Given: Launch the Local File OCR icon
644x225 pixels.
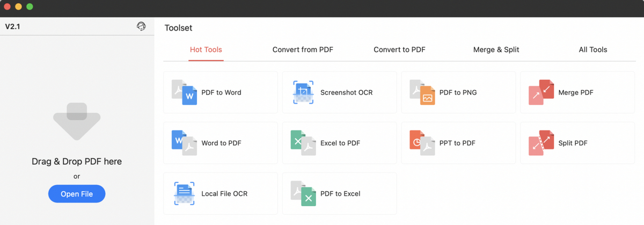Looking at the screenshot, I should pos(184,193).
